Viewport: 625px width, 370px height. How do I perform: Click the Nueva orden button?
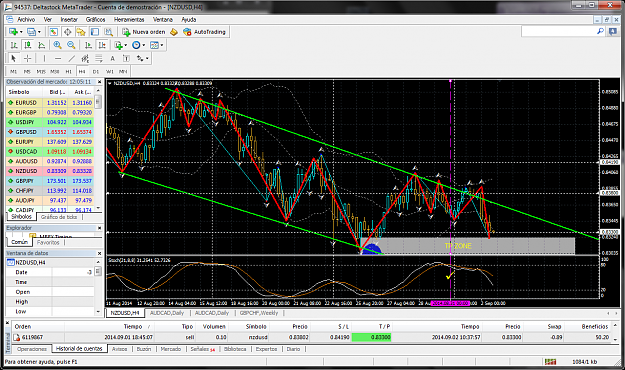click(143, 32)
